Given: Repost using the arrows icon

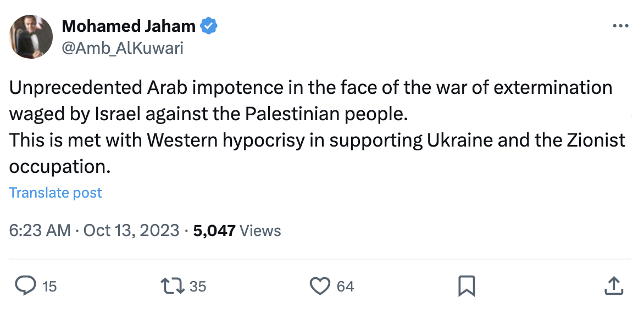Looking at the screenshot, I should tap(171, 285).
